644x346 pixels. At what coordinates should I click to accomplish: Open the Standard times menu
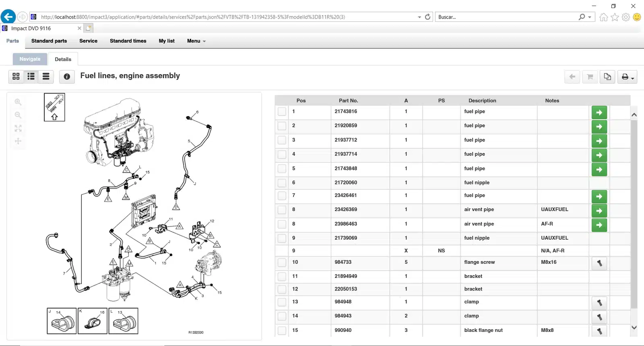coord(128,41)
